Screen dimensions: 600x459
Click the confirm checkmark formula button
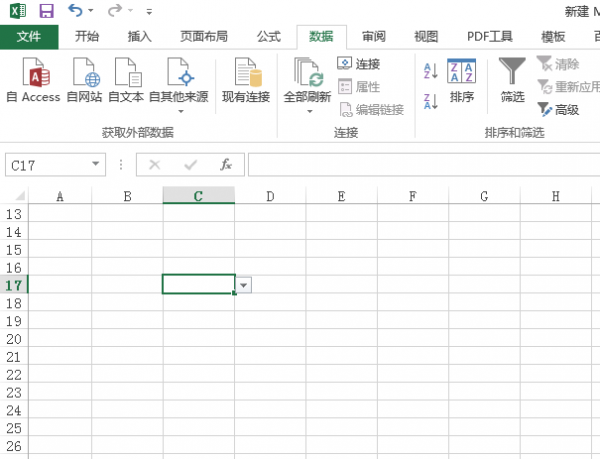190,165
